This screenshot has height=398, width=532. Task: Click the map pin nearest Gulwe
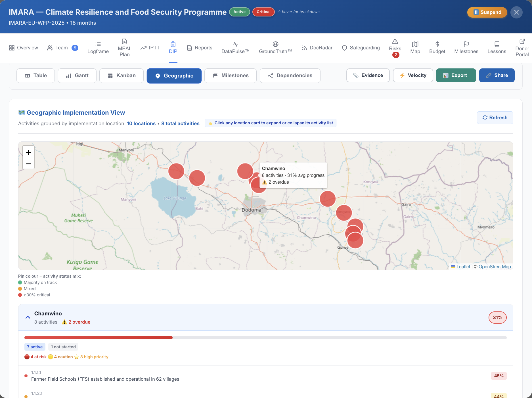click(x=355, y=240)
